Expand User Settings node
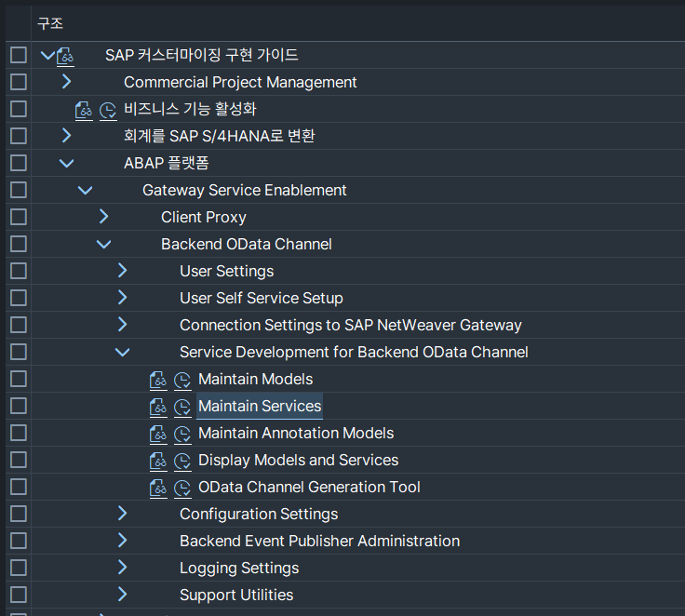This screenshot has height=616, width=685. (122, 271)
